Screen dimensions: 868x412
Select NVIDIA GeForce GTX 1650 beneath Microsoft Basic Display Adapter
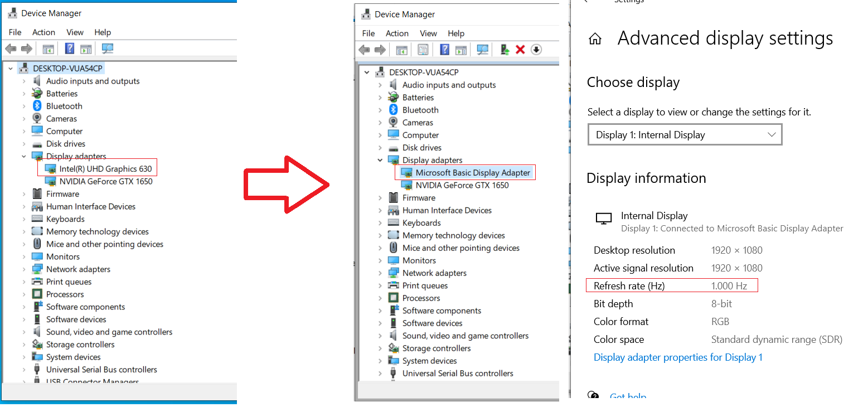pyautogui.click(x=462, y=185)
